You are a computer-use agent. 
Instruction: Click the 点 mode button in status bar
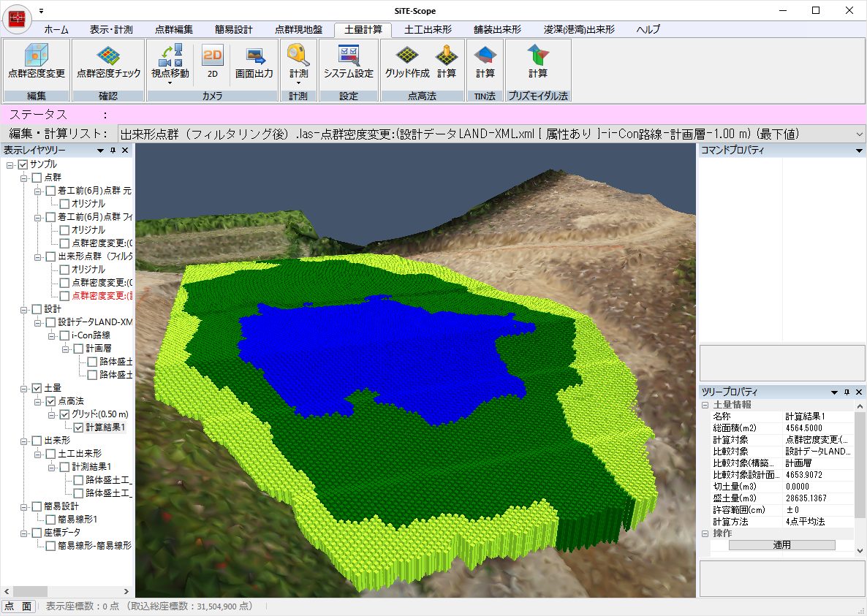point(10,607)
